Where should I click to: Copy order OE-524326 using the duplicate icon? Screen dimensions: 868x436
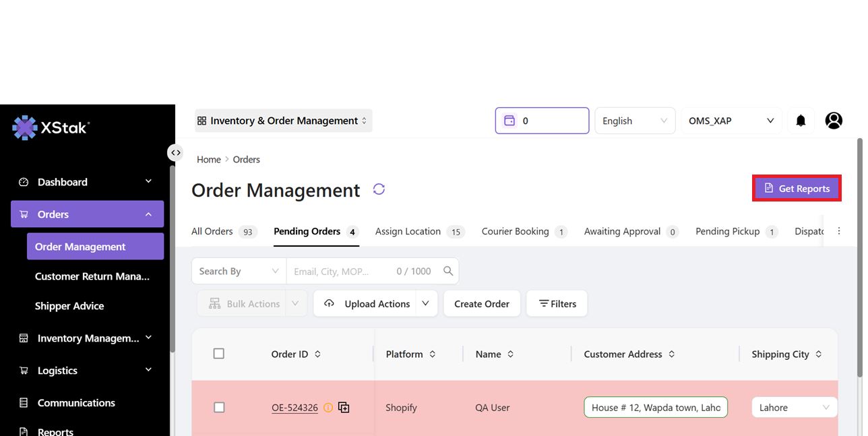tap(344, 408)
